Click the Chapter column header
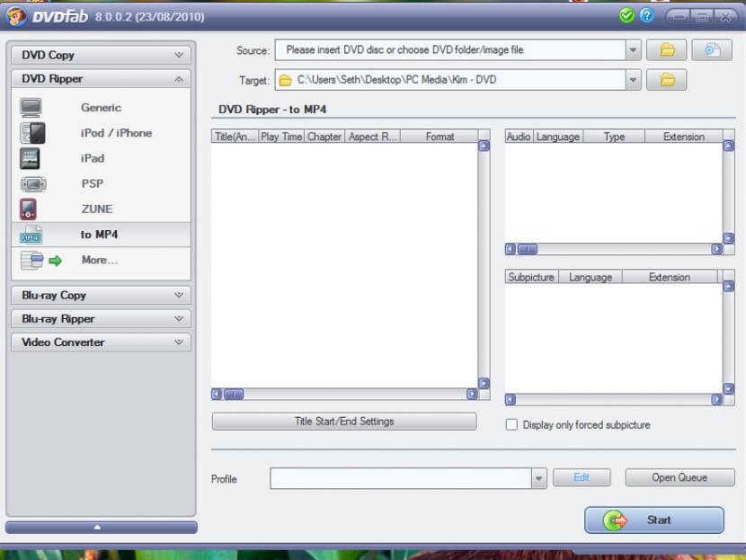Image resolution: width=746 pixels, height=560 pixels. [x=324, y=137]
